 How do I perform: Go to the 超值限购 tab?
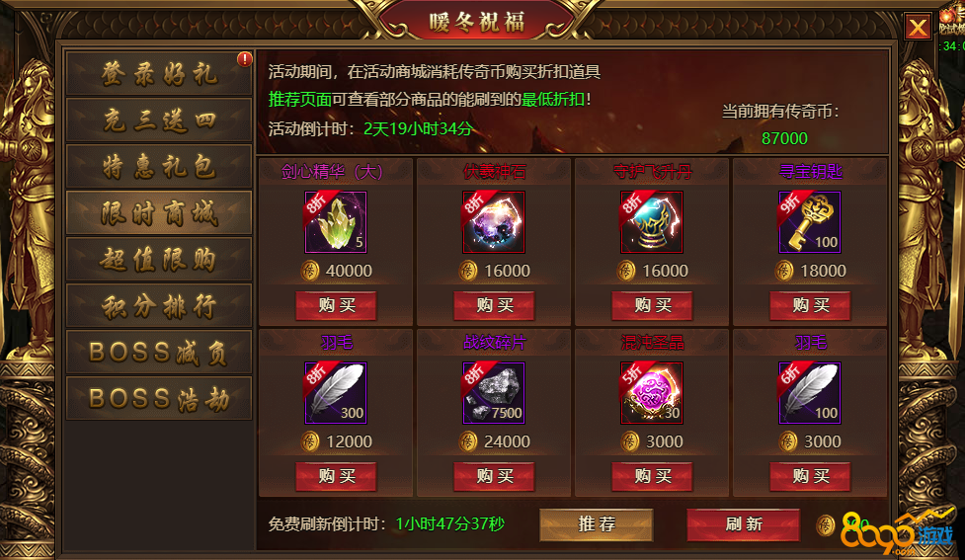click(159, 259)
